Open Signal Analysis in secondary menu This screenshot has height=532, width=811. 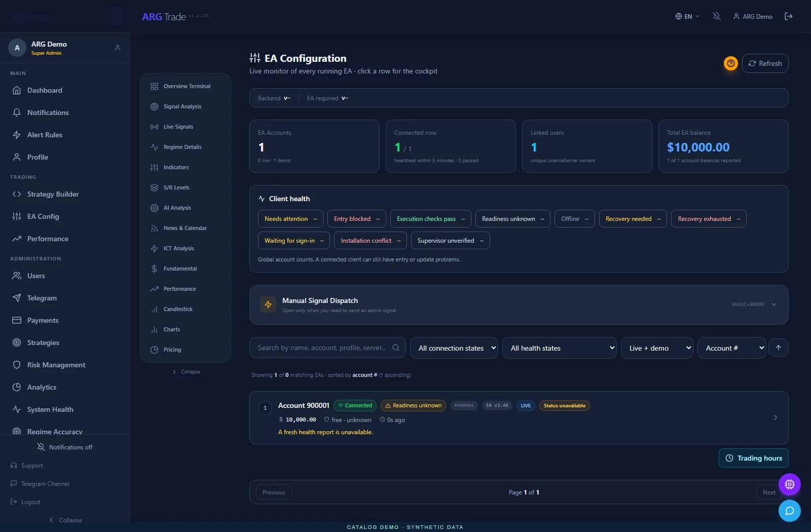pos(185,106)
